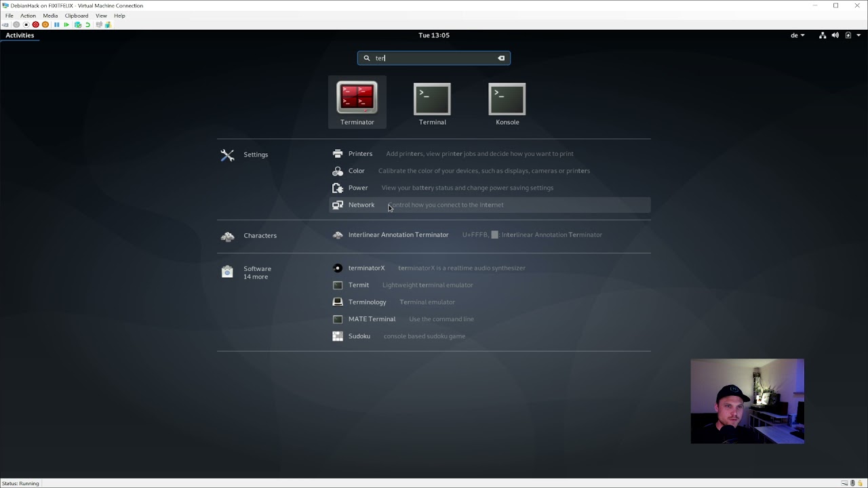
Task: Clear the search text with the backspace icon
Action: click(502, 58)
